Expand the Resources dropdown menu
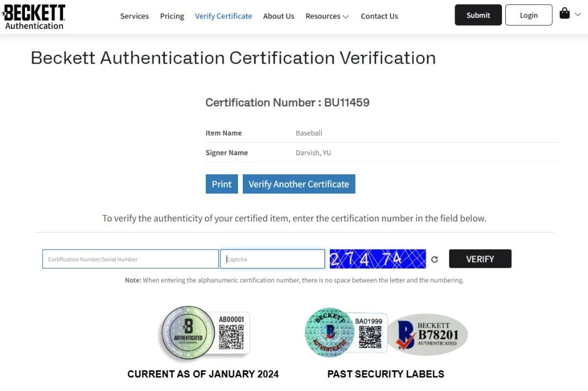588x391 pixels. point(327,16)
